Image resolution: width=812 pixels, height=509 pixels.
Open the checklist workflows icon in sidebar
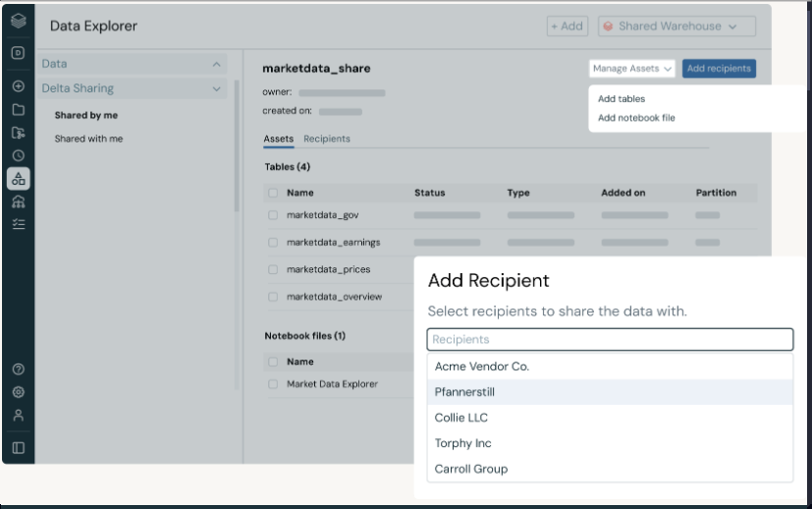[18, 224]
